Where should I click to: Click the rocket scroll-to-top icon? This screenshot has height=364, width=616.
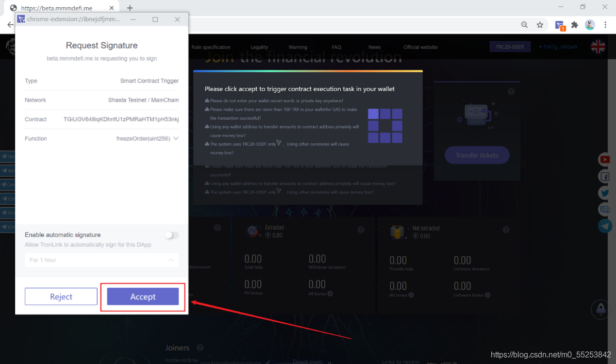[x=600, y=309]
